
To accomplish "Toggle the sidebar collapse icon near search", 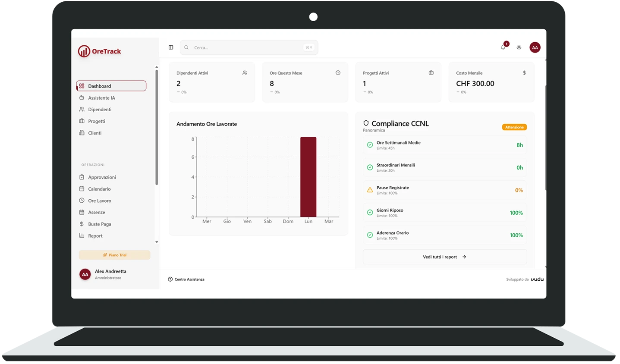I will coord(171,47).
